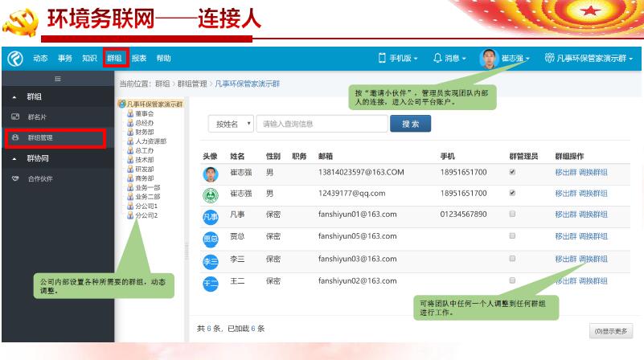Viewport: 644px width, 360px height.
Task: Click 移出群 link for 贾总
Action: click(x=565, y=237)
